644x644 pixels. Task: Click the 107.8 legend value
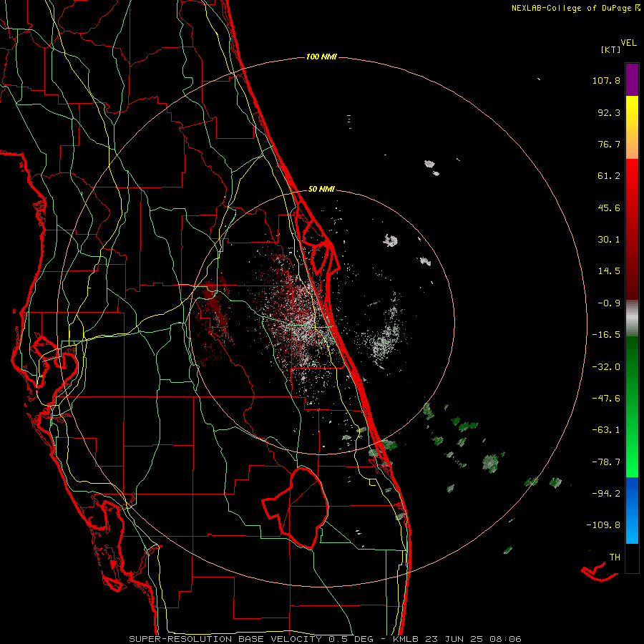click(x=606, y=80)
